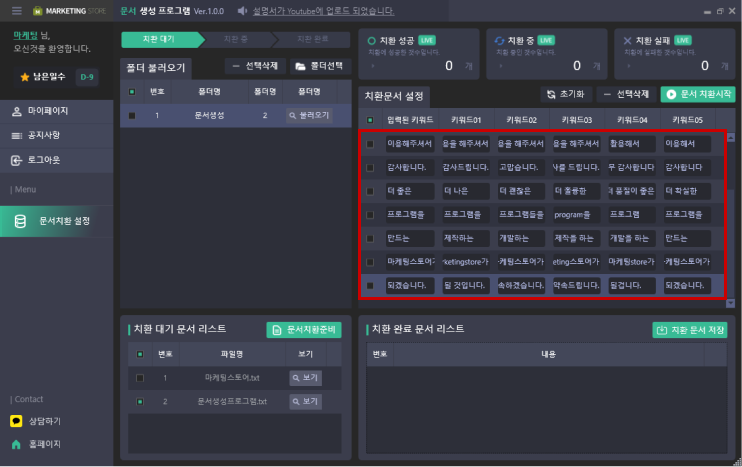Click 불러오기 for the 문서생성 folder
The image size is (742, 467).
pos(309,115)
